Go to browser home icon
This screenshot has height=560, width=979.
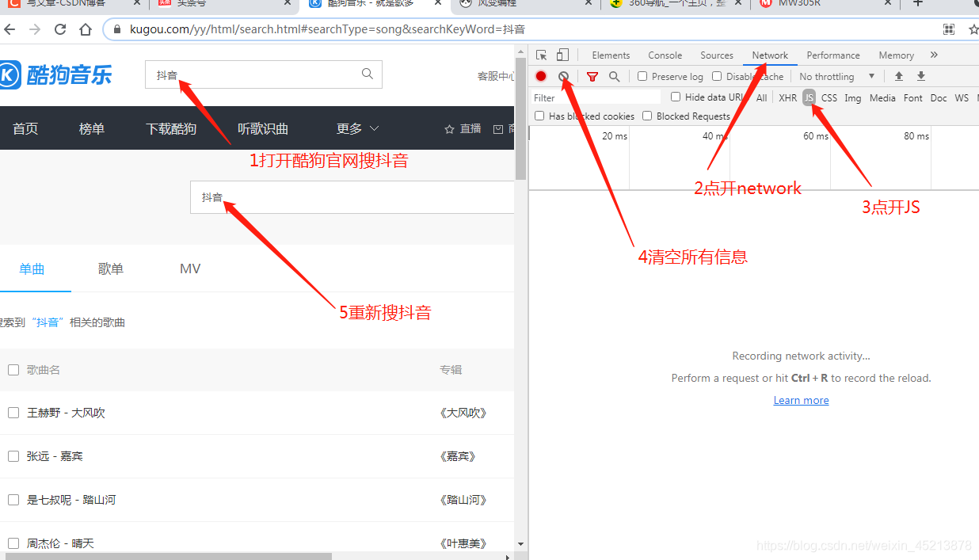[x=86, y=29]
